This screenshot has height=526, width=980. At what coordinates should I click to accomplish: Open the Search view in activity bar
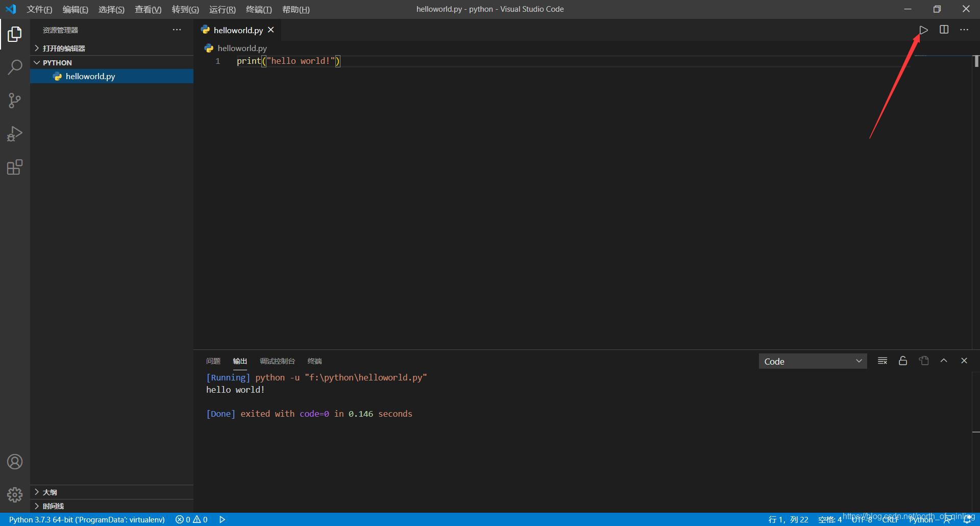(15, 67)
